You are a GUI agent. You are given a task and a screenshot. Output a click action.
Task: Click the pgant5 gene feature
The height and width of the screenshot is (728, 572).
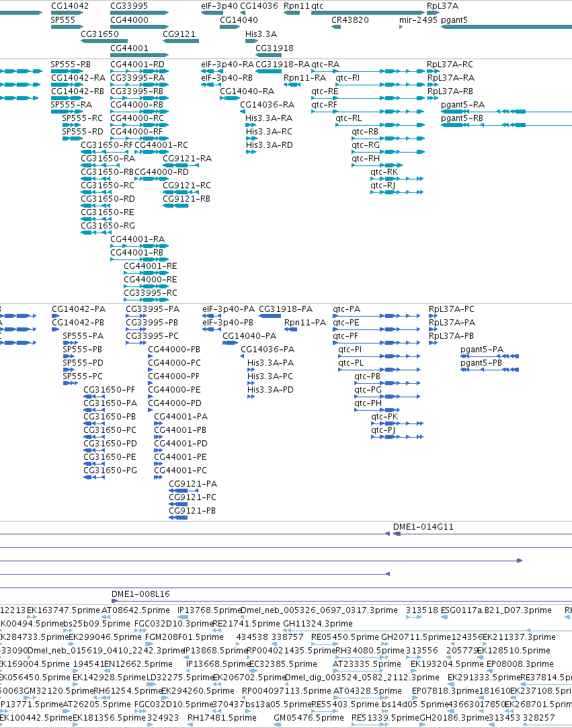tap(506, 26)
